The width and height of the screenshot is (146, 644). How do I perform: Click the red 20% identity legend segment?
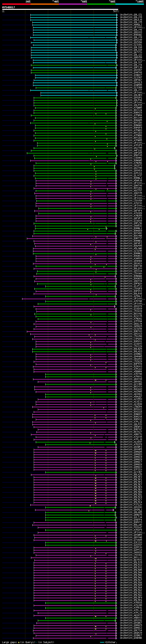(x=16, y=4)
